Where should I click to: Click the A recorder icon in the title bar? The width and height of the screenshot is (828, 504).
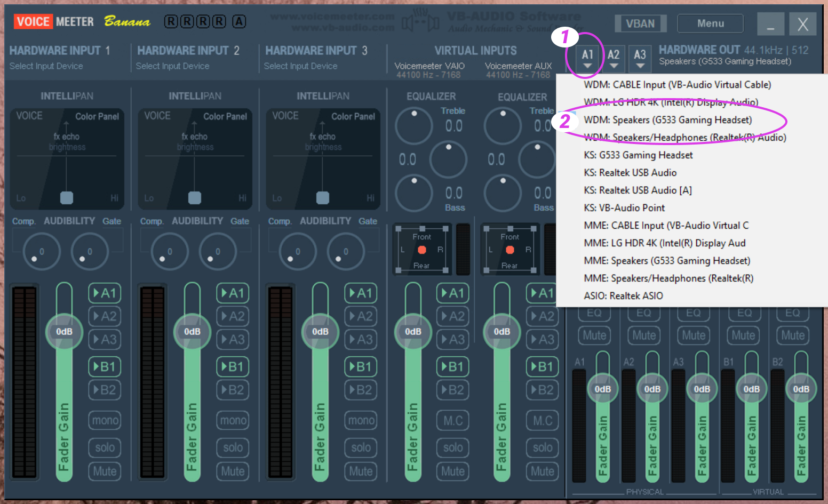239,21
